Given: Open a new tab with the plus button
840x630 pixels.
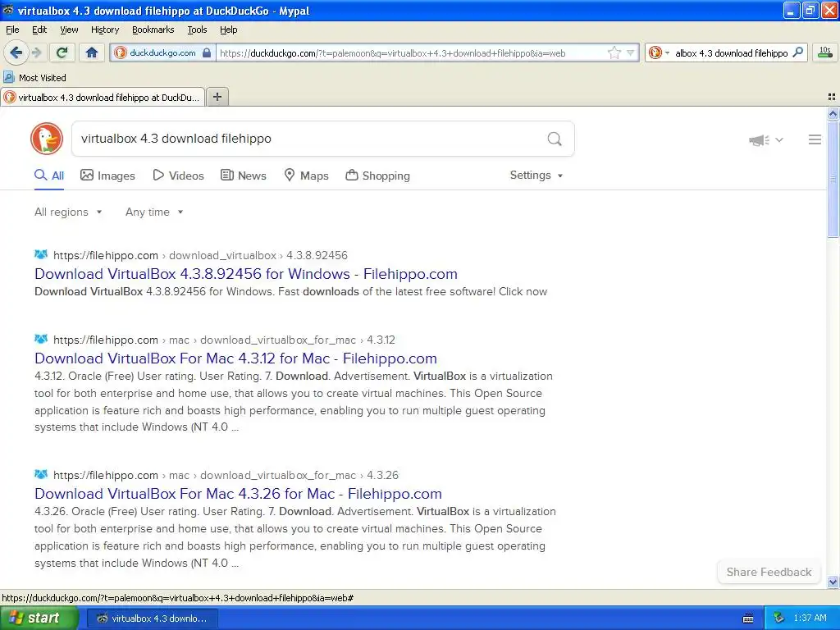Looking at the screenshot, I should [217, 97].
